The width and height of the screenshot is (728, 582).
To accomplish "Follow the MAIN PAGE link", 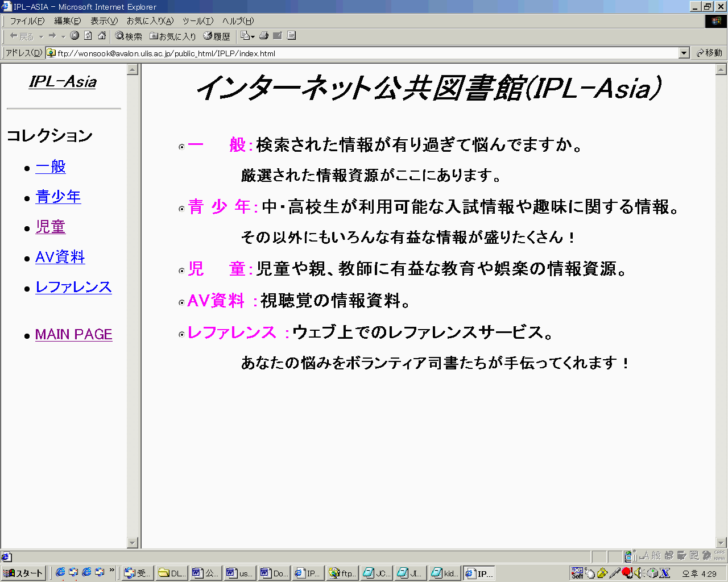I will point(73,334).
